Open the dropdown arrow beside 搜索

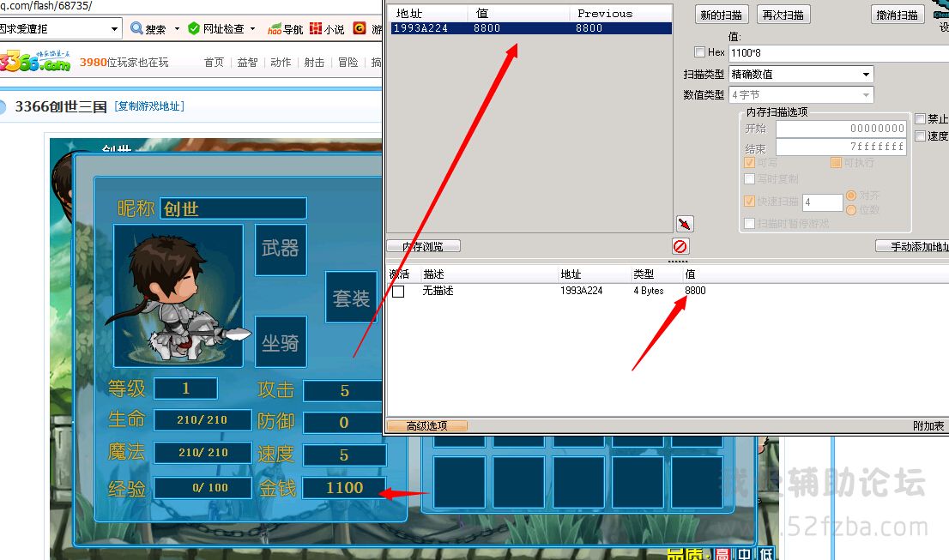(x=177, y=28)
